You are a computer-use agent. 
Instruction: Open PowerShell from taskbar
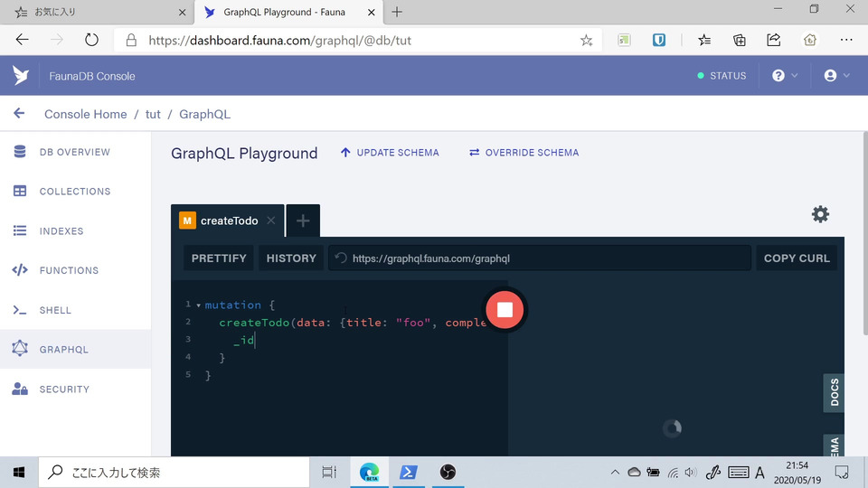(409, 473)
